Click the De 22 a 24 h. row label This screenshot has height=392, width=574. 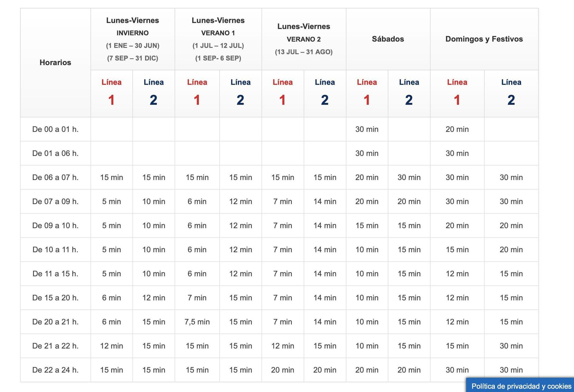pos(55,370)
